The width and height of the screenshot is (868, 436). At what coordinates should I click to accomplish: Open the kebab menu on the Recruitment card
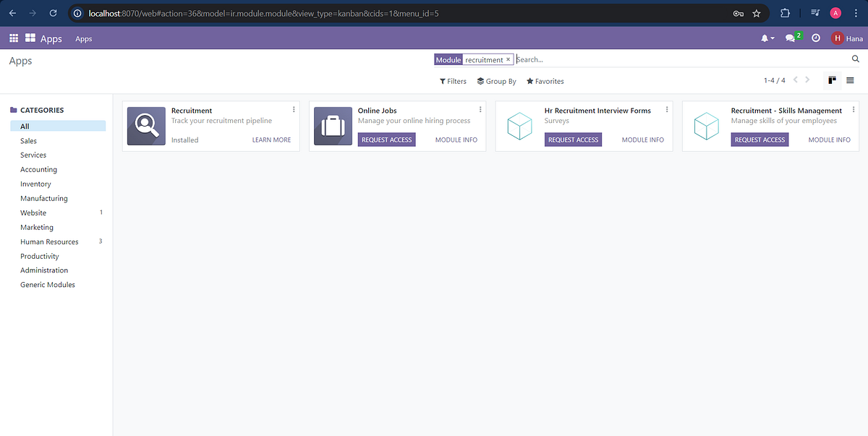tap(294, 108)
